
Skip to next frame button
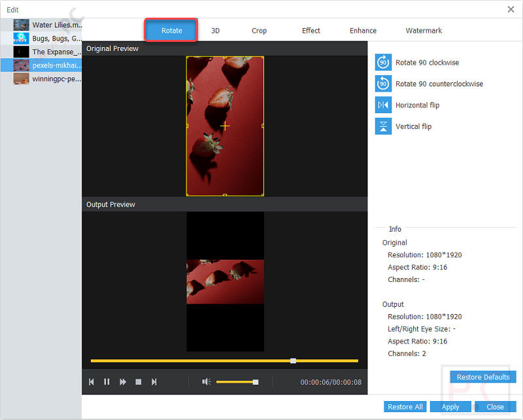coord(154,381)
